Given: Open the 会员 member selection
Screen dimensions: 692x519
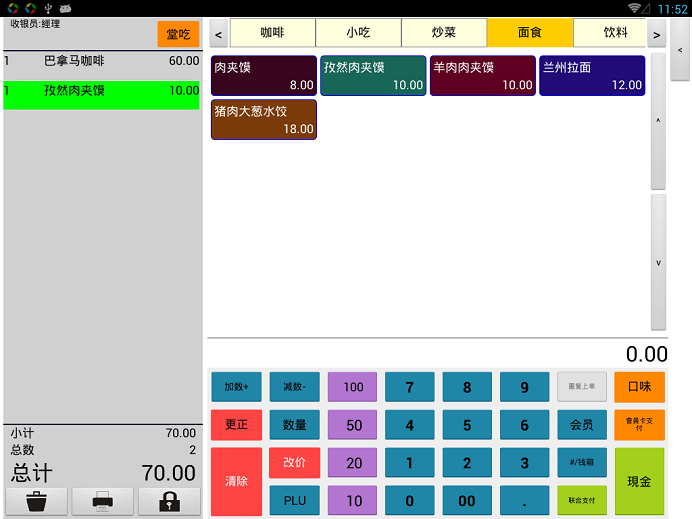Looking at the screenshot, I should [x=582, y=425].
